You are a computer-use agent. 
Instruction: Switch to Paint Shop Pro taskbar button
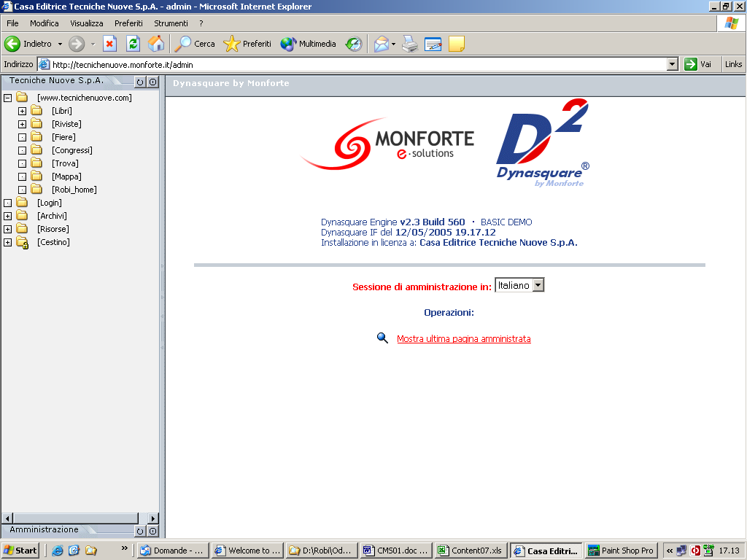[622, 551]
